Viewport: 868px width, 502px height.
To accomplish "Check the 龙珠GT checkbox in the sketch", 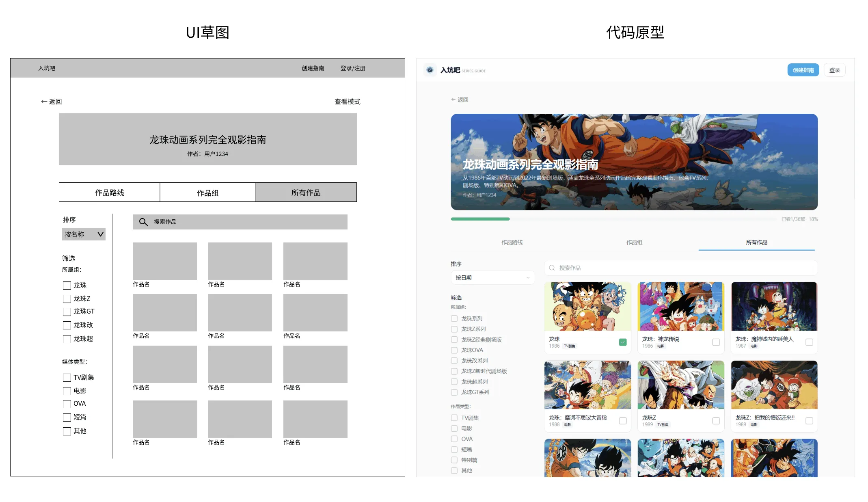I will point(67,312).
